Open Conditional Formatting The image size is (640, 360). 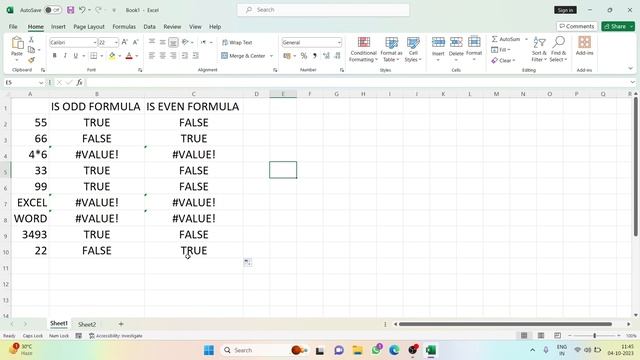[363, 49]
